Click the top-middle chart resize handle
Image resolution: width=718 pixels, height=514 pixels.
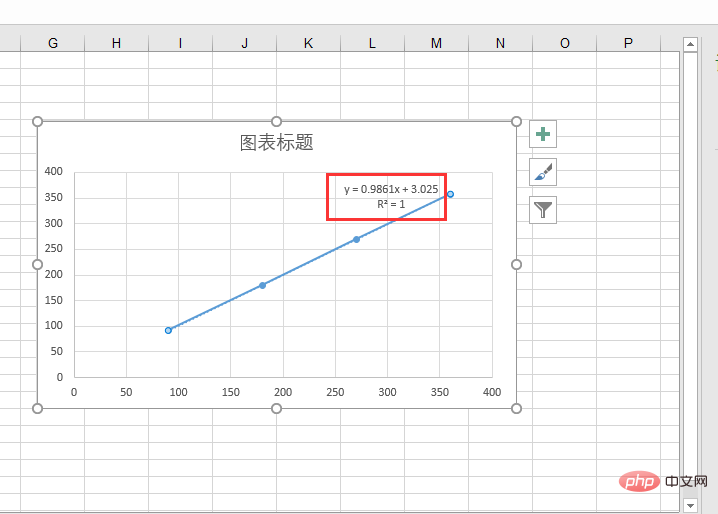coord(276,121)
